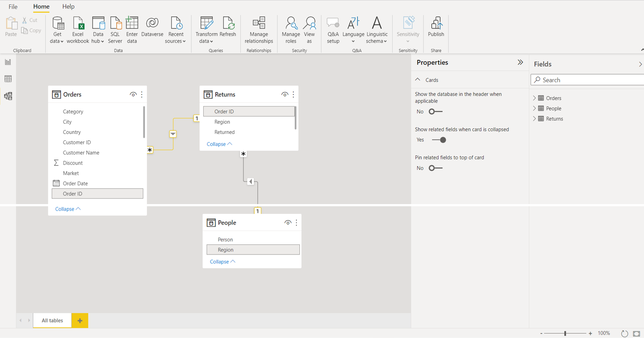
Task: Collapse the Fields pane
Action: [x=640, y=64]
